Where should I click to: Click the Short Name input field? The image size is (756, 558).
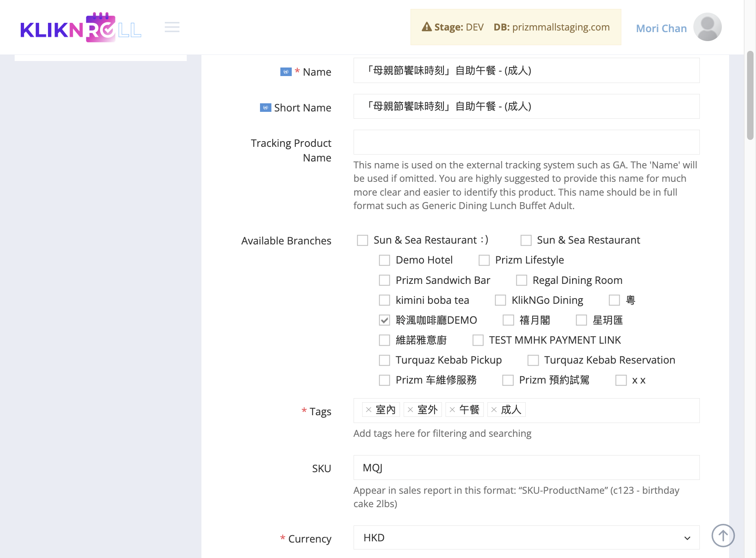[x=527, y=106]
